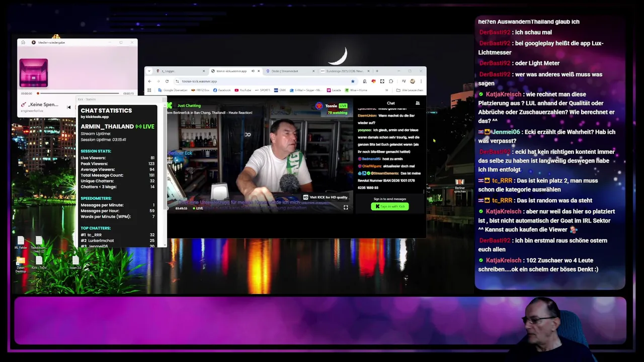Click top chatter #2 Lurkerimchat
Image resolution: width=644 pixels, height=362 pixels.
click(x=117, y=241)
